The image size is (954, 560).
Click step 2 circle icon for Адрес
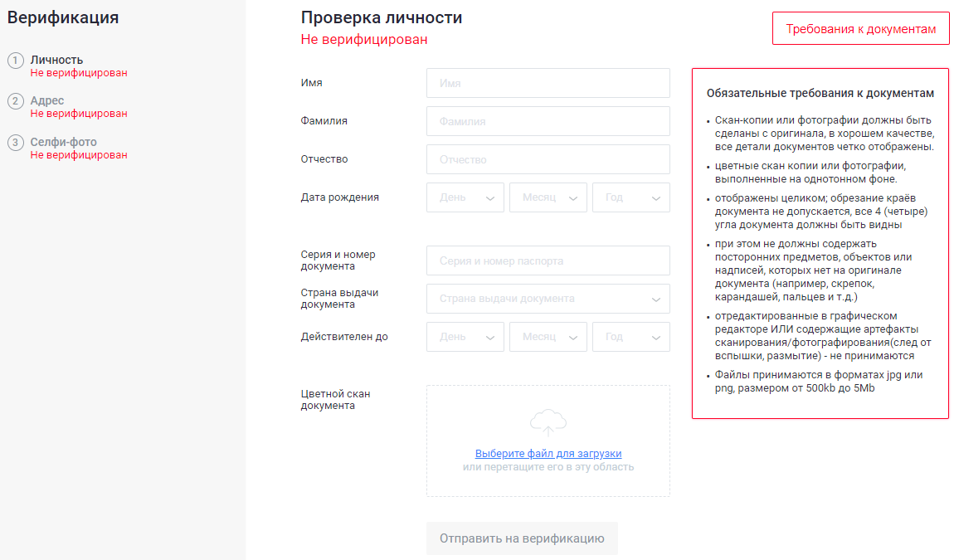tap(16, 101)
